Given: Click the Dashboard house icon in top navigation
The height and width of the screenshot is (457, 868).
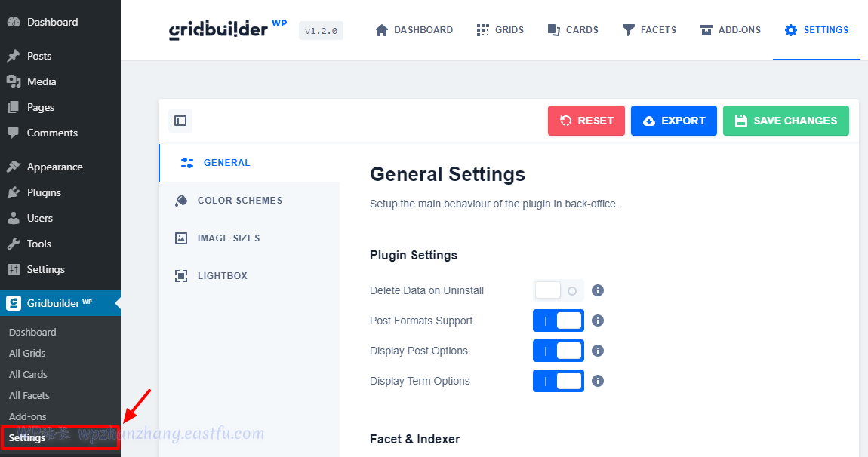Looking at the screenshot, I should click(x=381, y=29).
